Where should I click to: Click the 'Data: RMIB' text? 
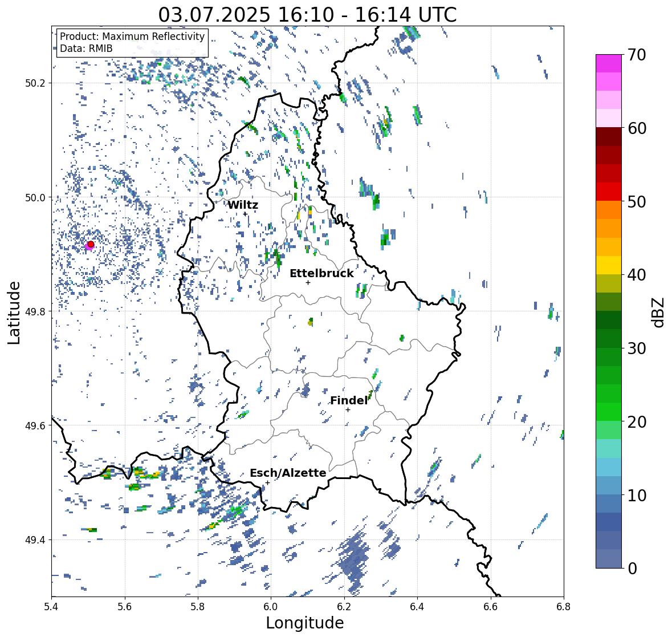pyautogui.click(x=86, y=48)
